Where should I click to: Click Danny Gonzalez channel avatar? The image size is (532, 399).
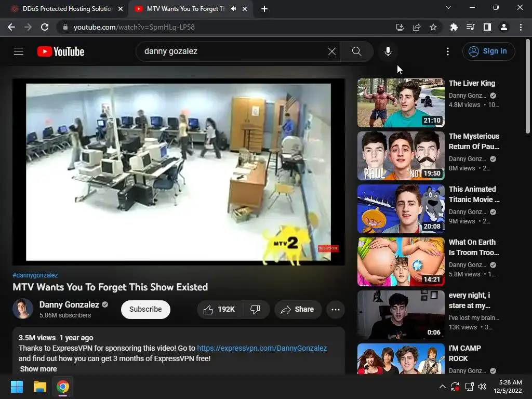point(23,309)
